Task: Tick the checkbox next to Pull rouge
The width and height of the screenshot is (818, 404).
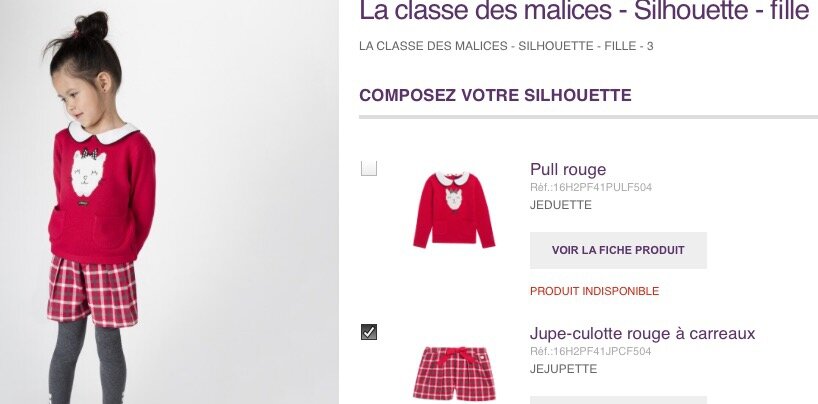Action: point(369,169)
